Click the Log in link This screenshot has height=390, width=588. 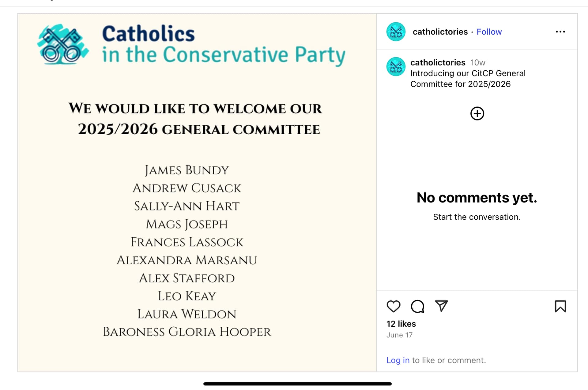[398, 360]
